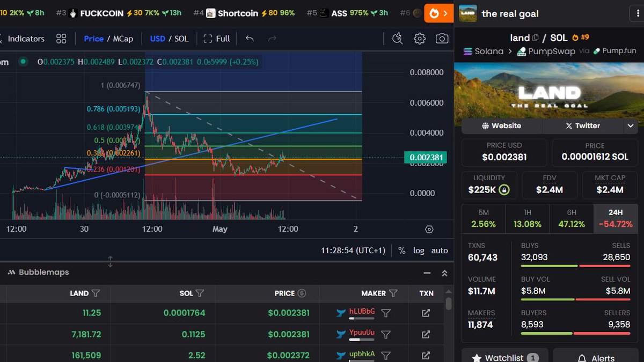Click the MKT CAP value $2.4M
The height and width of the screenshot is (362, 644).
609,189
